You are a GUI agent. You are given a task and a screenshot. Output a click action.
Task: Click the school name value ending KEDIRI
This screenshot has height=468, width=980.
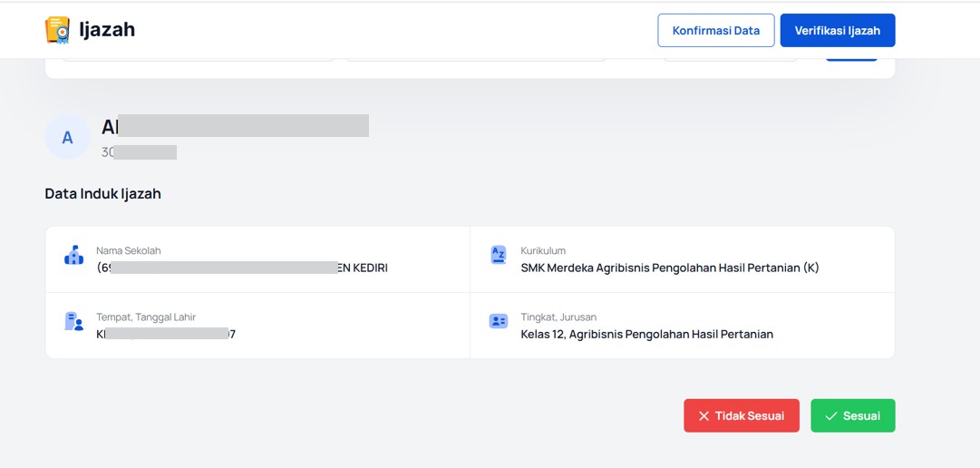click(242, 268)
